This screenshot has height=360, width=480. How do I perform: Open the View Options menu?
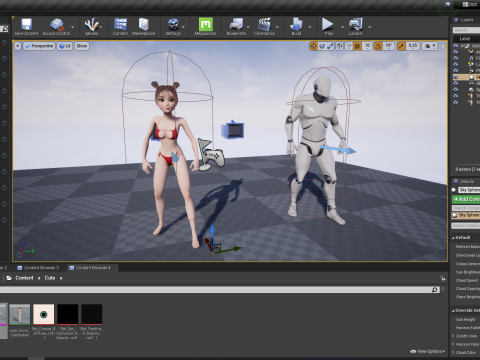tap(428, 351)
